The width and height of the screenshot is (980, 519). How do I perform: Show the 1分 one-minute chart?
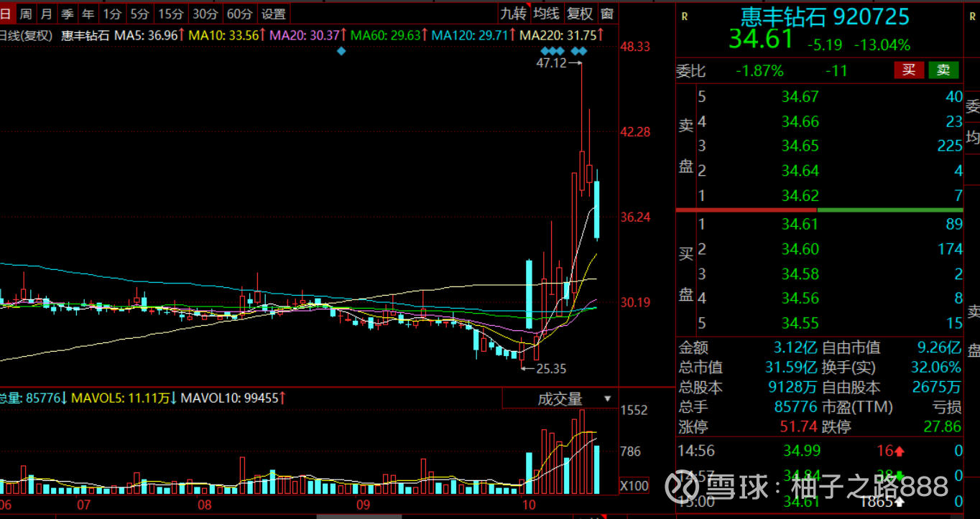click(112, 14)
